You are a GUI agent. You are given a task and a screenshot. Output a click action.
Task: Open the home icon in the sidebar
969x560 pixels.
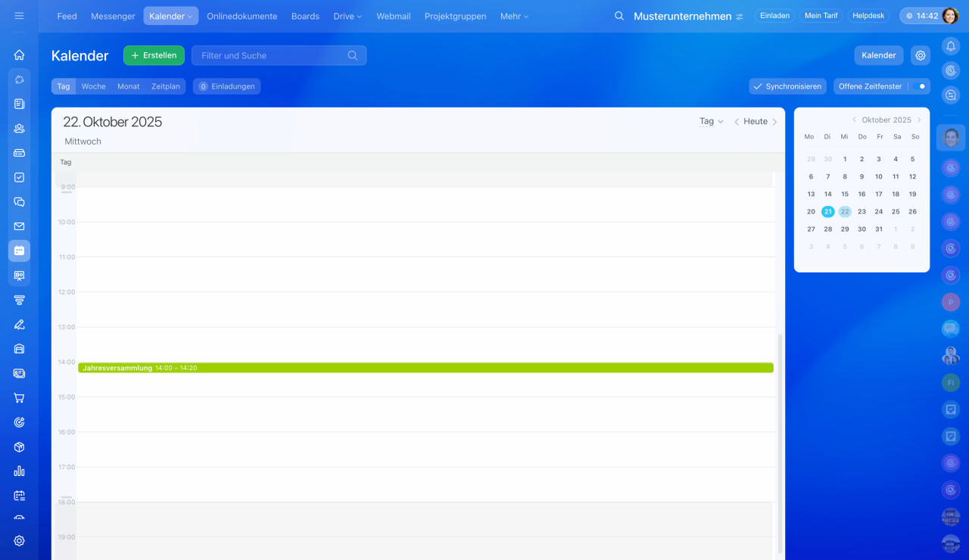19,54
